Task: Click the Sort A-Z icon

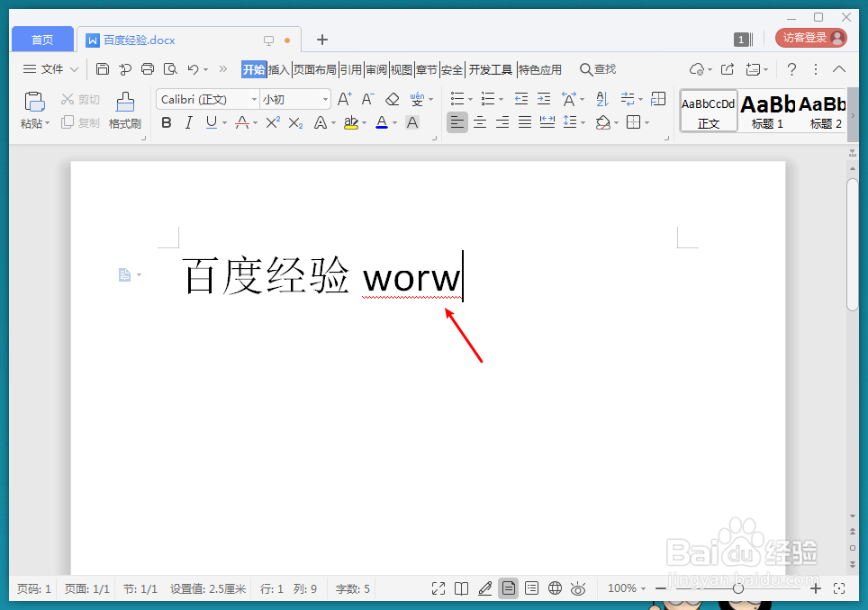Action: (x=602, y=99)
